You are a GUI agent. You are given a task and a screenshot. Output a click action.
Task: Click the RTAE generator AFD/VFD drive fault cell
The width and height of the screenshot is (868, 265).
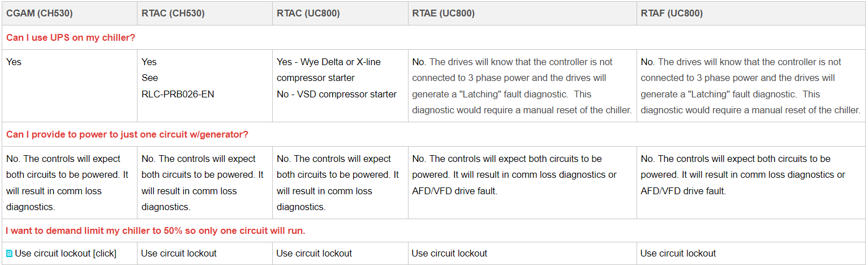pos(522,183)
